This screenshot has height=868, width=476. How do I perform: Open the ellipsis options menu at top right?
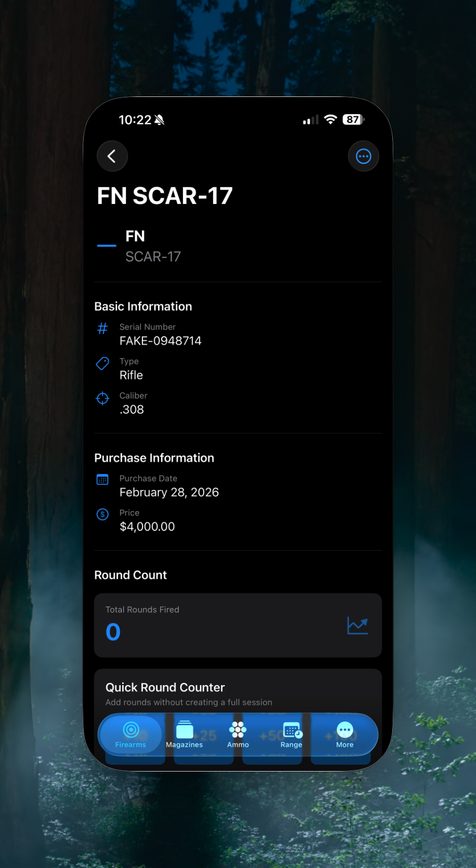[363, 156]
